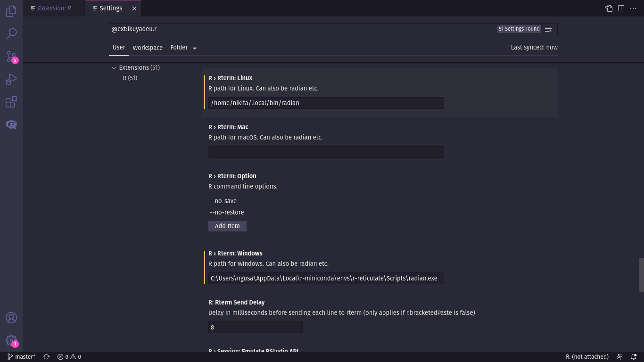This screenshot has height=362, width=644.
Task: Open the Extensions view
Action: tap(11, 102)
